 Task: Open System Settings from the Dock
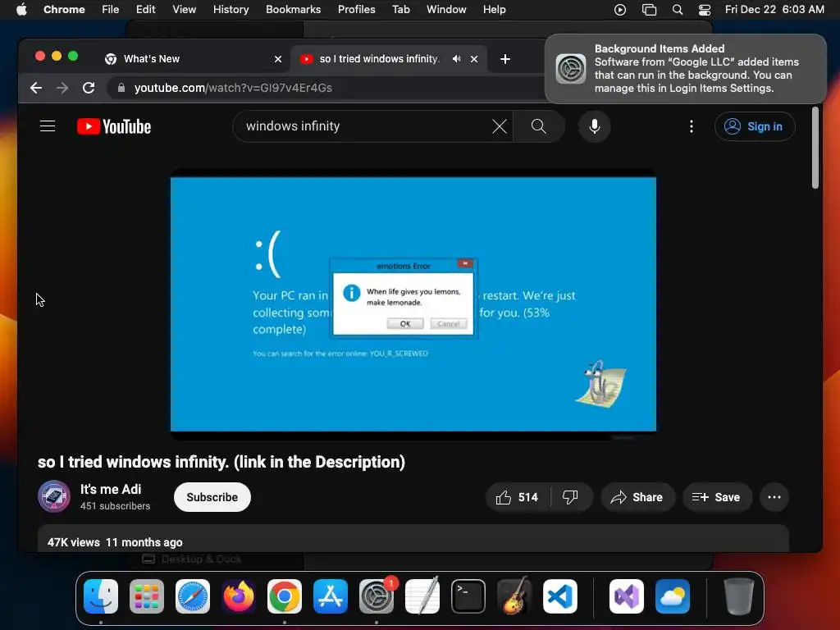[x=376, y=596]
